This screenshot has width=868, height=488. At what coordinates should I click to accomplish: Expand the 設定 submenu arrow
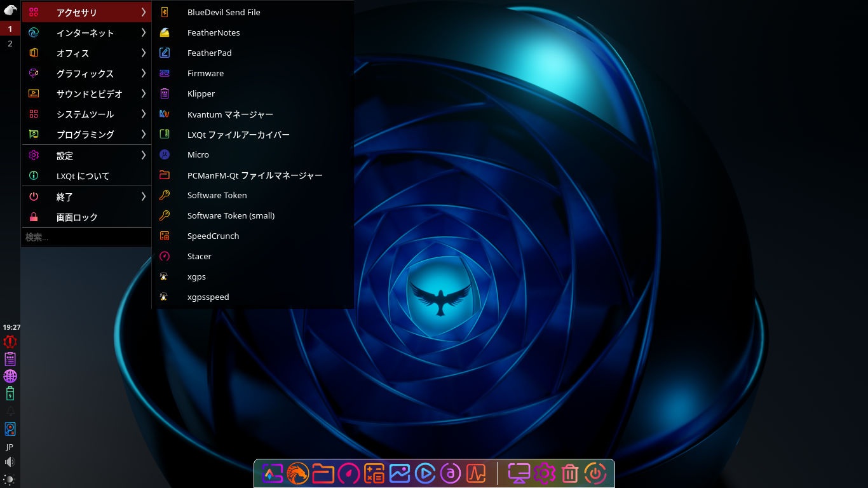[x=144, y=155]
